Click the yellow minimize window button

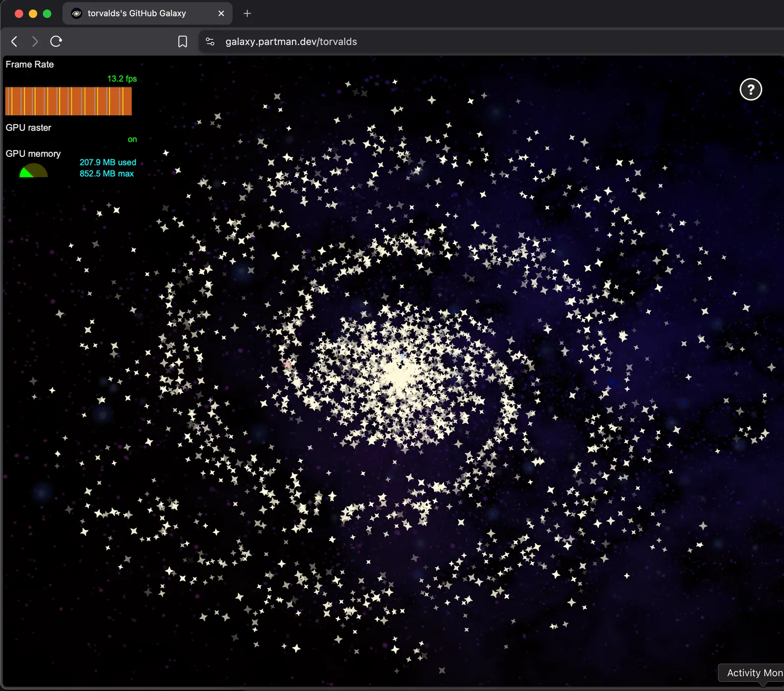coord(33,14)
